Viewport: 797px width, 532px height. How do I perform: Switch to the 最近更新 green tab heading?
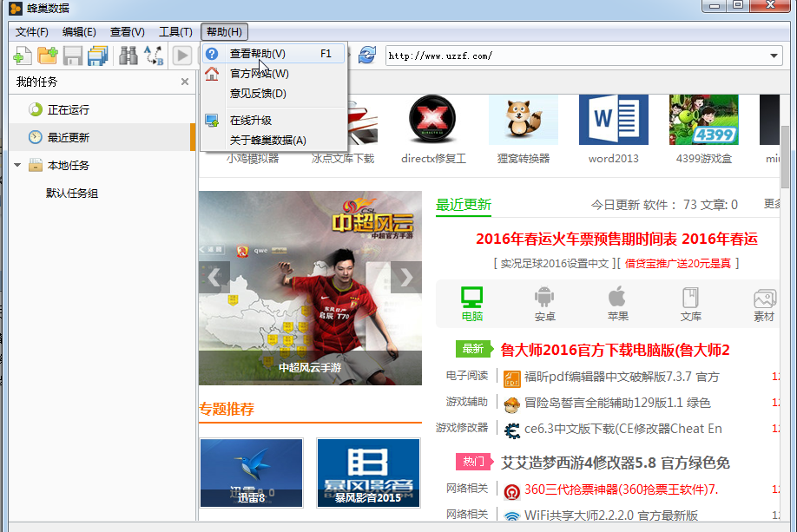463,205
